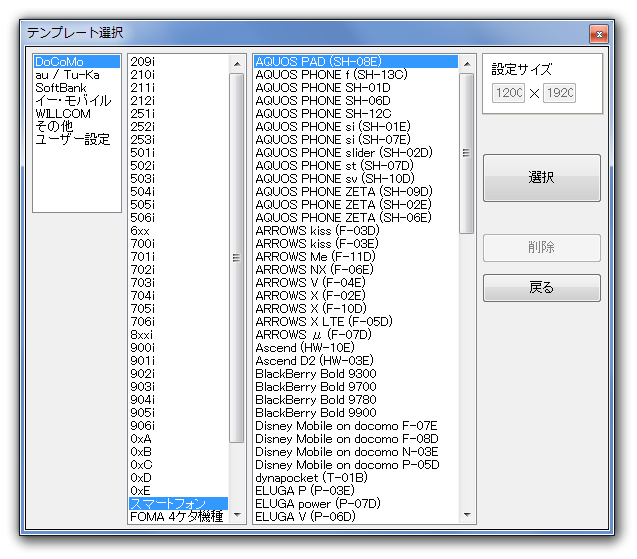This screenshot has height=559, width=637.
Task: Choose ARROWS μ (F-07D)
Action: pyautogui.click(x=356, y=335)
